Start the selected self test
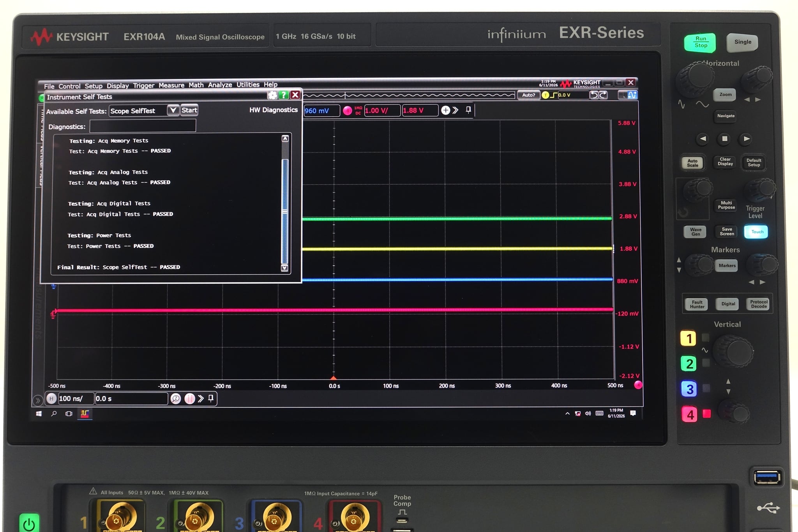The width and height of the screenshot is (798, 532). (x=189, y=110)
